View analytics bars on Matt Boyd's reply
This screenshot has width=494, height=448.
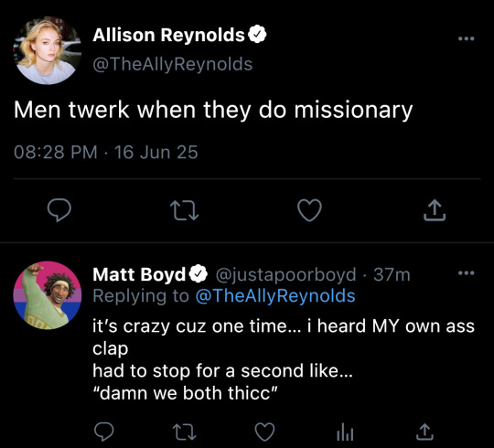click(x=345, y=432)
